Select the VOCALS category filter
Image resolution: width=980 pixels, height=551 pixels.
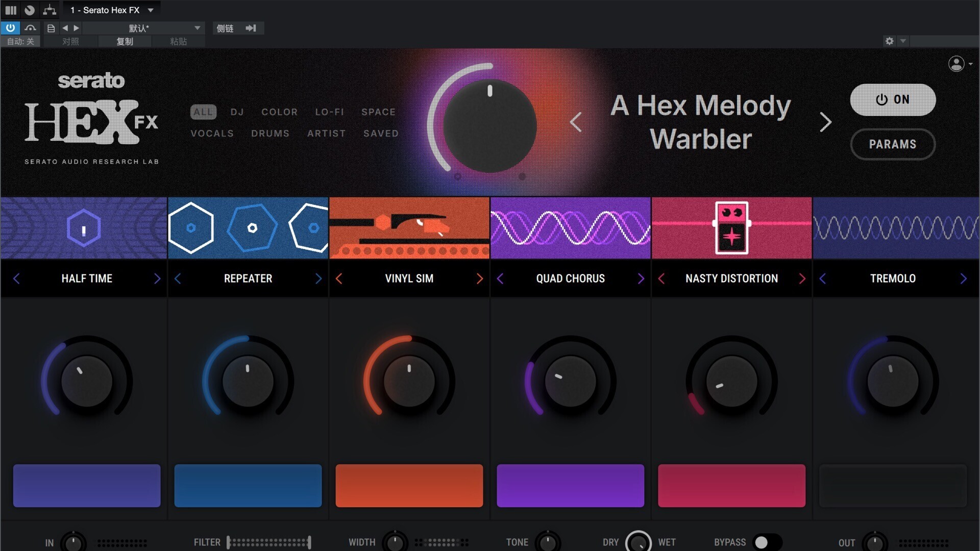[212, 133]
